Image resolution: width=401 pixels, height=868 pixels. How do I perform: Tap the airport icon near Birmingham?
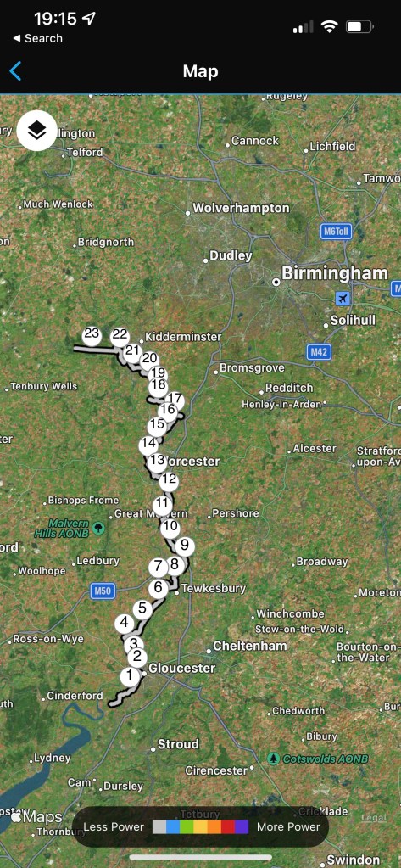pyautogui.click(x=343, y=299)
